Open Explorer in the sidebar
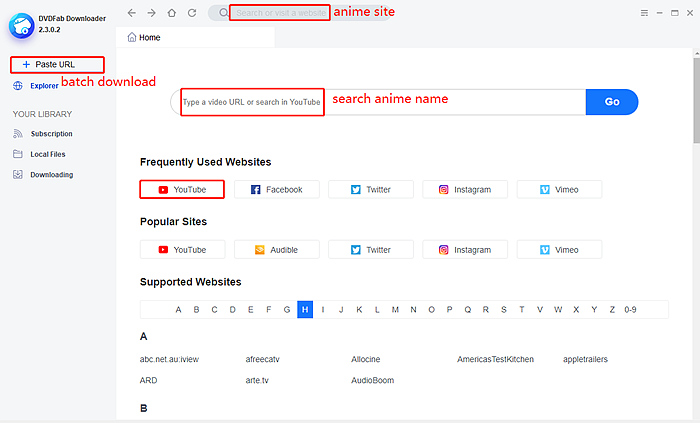This screenshot has height=423, width=700. click(x=44, y=86)
